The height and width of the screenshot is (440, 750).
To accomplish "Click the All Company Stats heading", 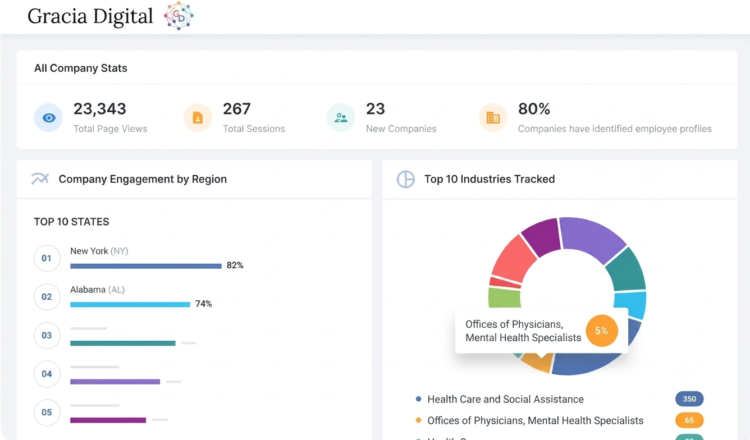I will (80, 68).
